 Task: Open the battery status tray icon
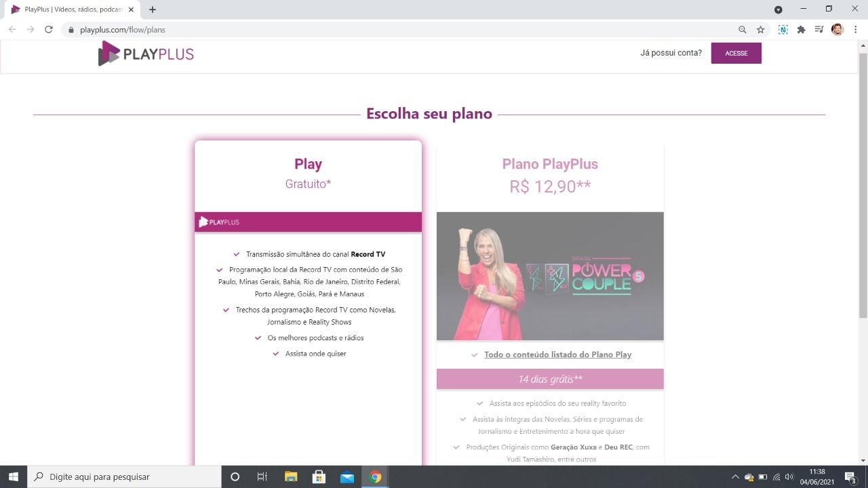tap(763, 476)
